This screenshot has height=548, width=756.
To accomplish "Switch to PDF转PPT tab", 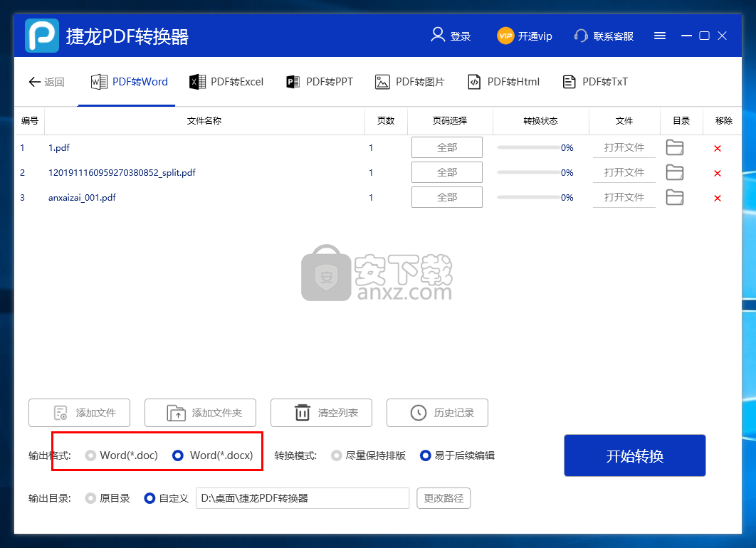I will pyautogui.click(x=319, y=82).
